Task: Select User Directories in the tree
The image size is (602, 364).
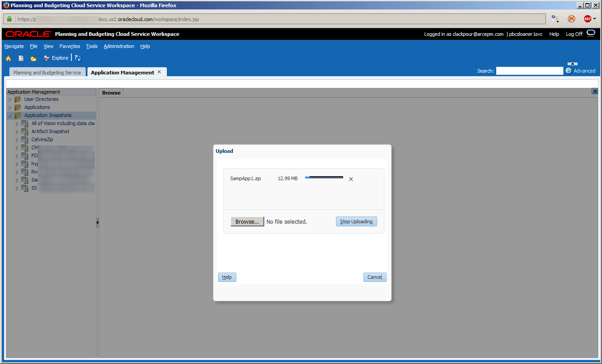Action: pyautogui.click(x=41, y=100)
